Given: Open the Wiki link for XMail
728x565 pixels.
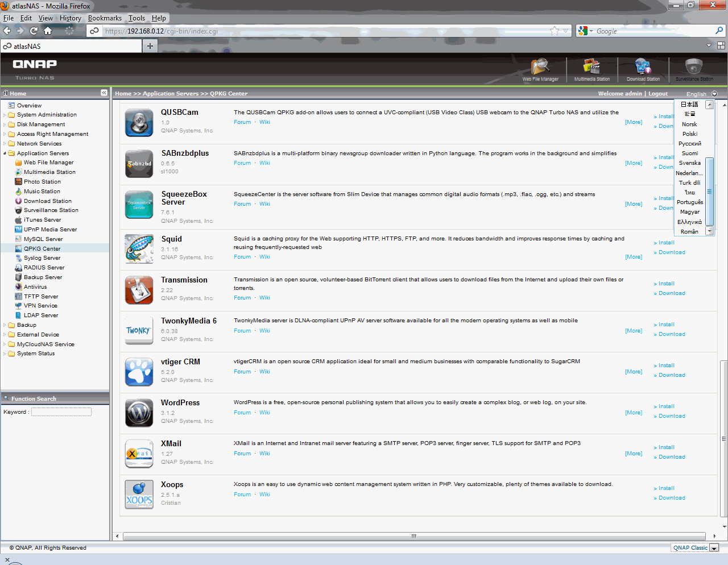Looking at the screenshot, I should [265, 454].
